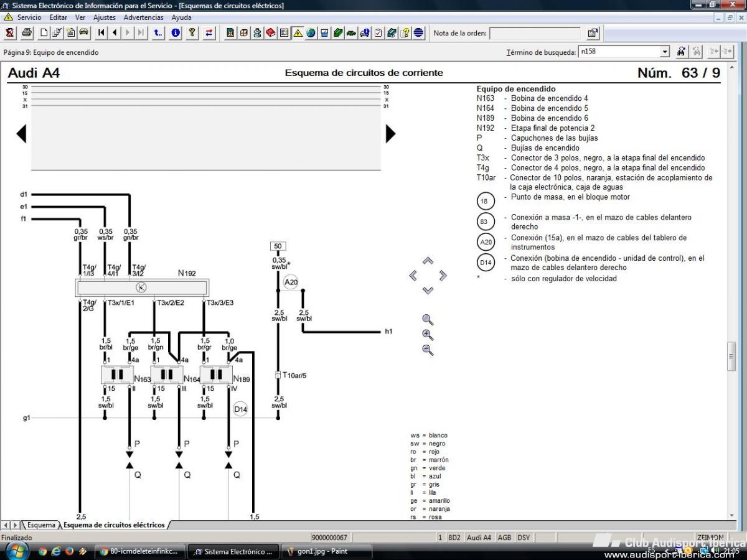Click the blank new page toolbar icon
The height and width of the screenshot is (560, 747).
click(x=44, y=33)
